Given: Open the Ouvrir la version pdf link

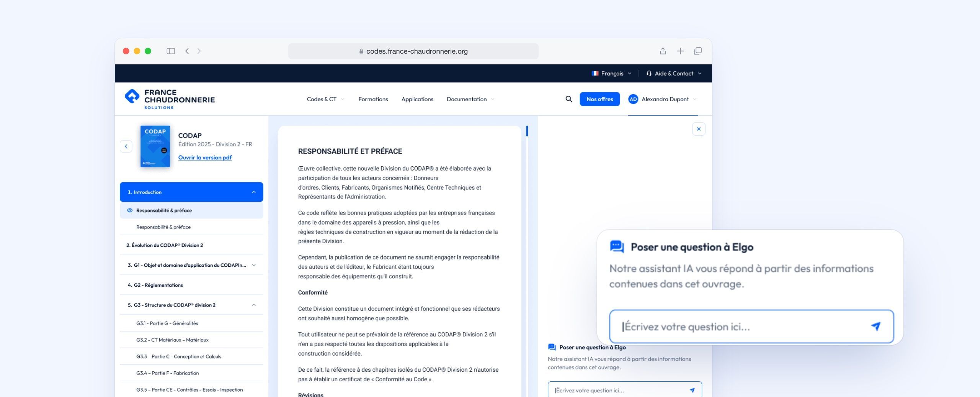Looking at the screenshot, I should (205, 157).
